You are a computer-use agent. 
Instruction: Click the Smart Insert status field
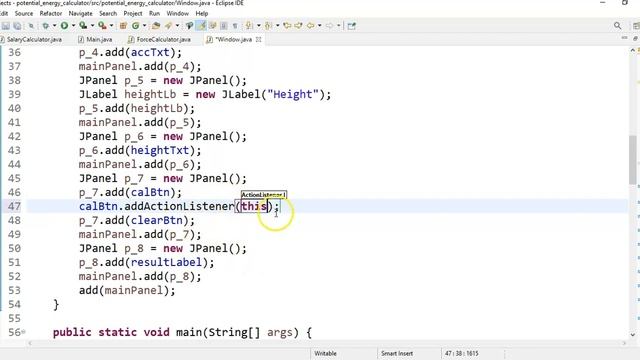point(397,353)
